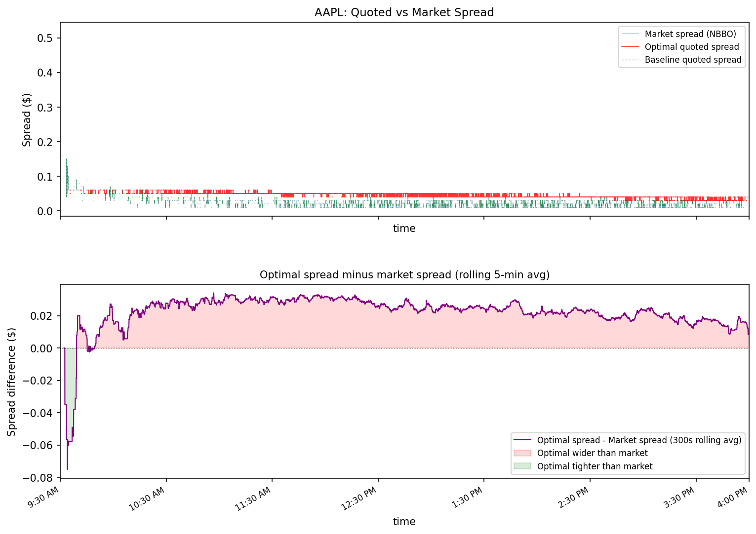Click the −0.08 tick label on bottom chart

click(x=38, y=478)
